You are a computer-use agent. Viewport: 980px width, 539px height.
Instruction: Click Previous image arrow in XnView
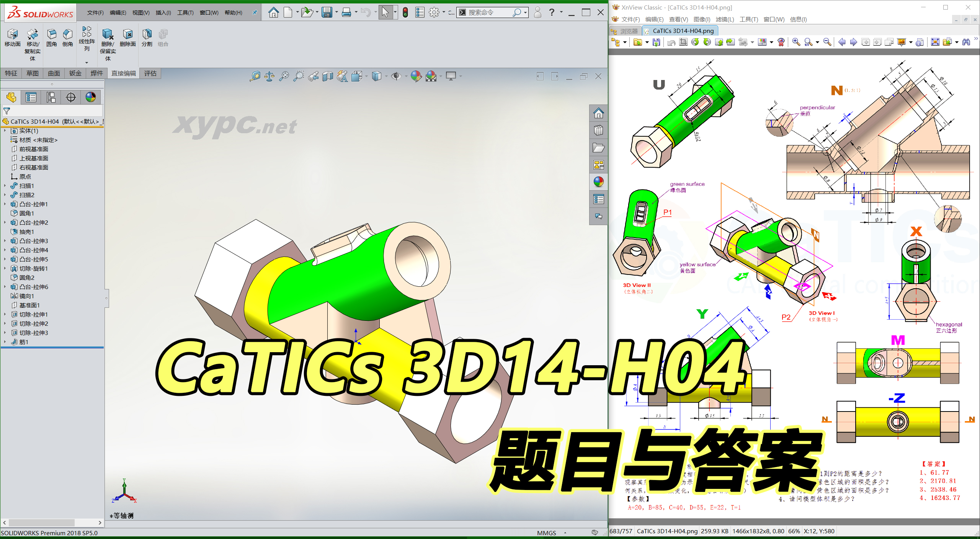click(841, 42)
